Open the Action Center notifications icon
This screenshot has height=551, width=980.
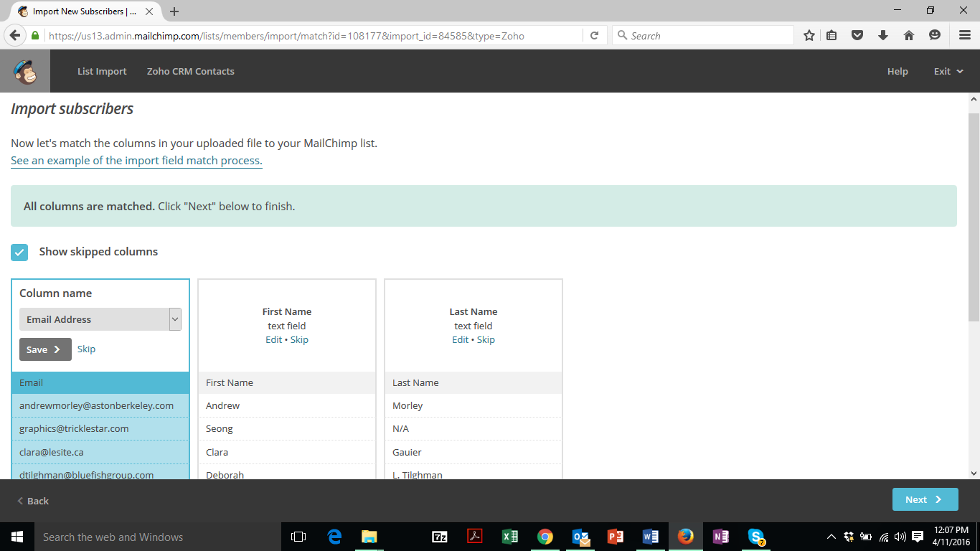coord(918,537)
